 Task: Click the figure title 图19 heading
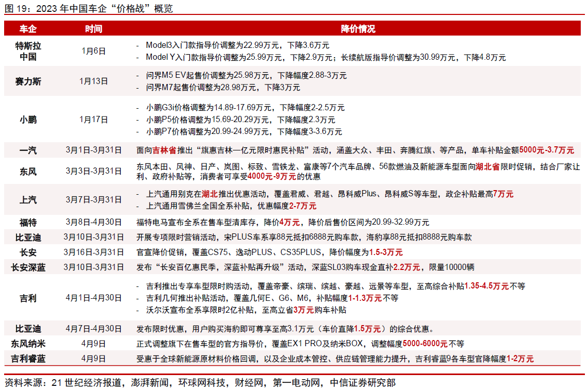(x=89, y=8)
